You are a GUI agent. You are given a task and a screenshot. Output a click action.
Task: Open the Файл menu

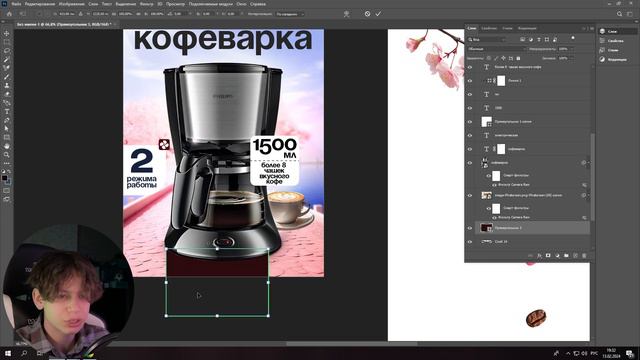(x=16, y=4)
